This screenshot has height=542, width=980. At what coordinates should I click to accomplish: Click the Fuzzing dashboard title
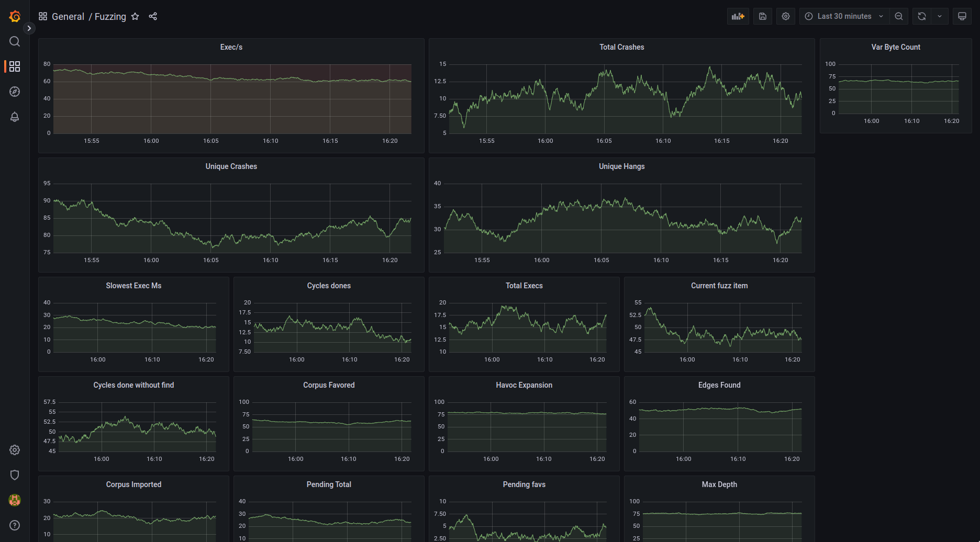tap(110, 16)
